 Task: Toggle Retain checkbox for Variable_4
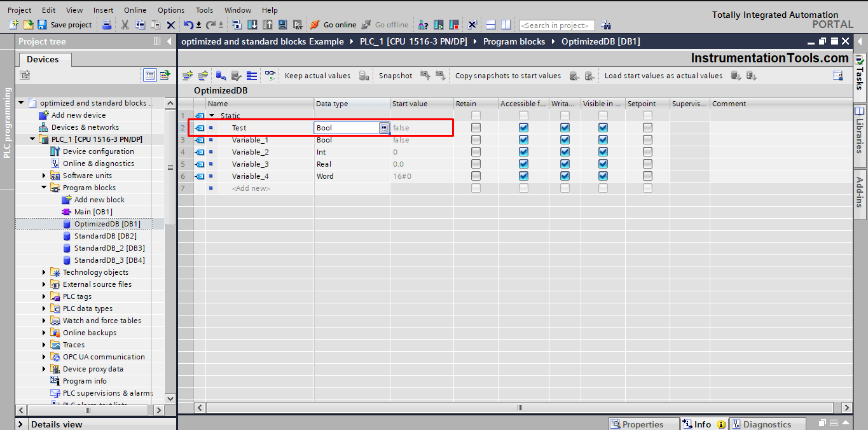pos(476,176)
